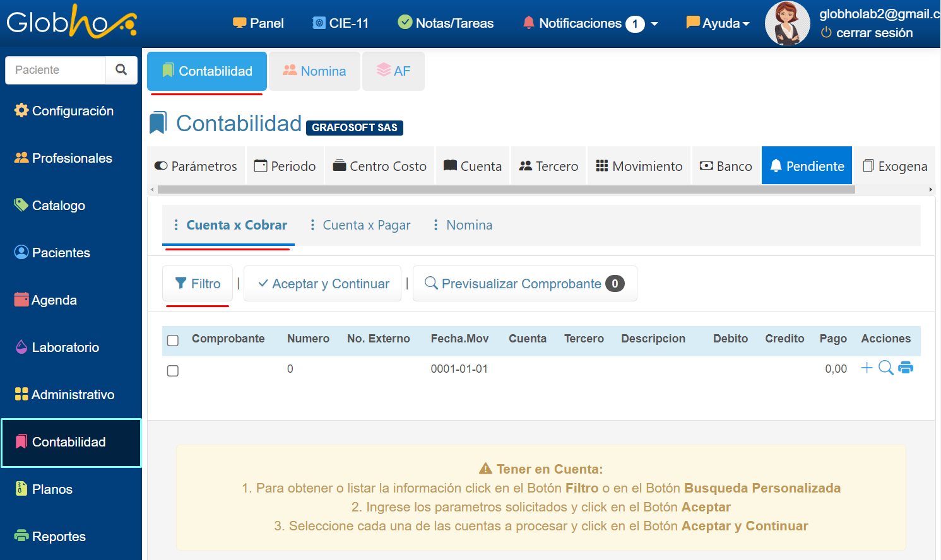Click the plus icon in the Acciones column
This screenshot has width=941, height=560.
(x=867, y=368)
